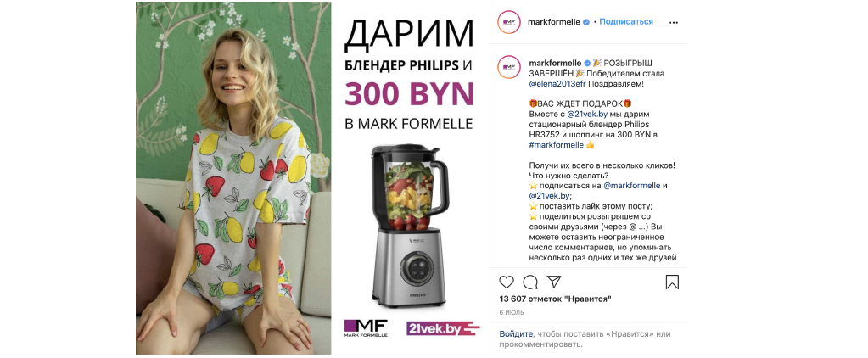Follow account via Подписаться link
The width and height of the screenshot is (868, 358).
tap(626, 21)
